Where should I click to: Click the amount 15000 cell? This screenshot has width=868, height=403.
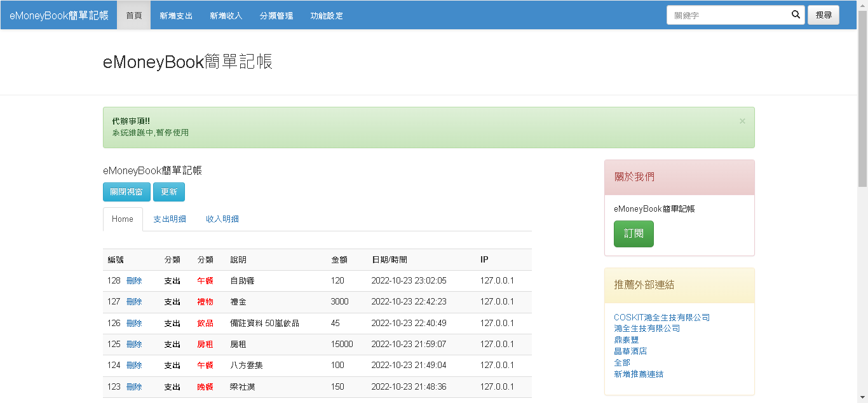coord(342,345)
